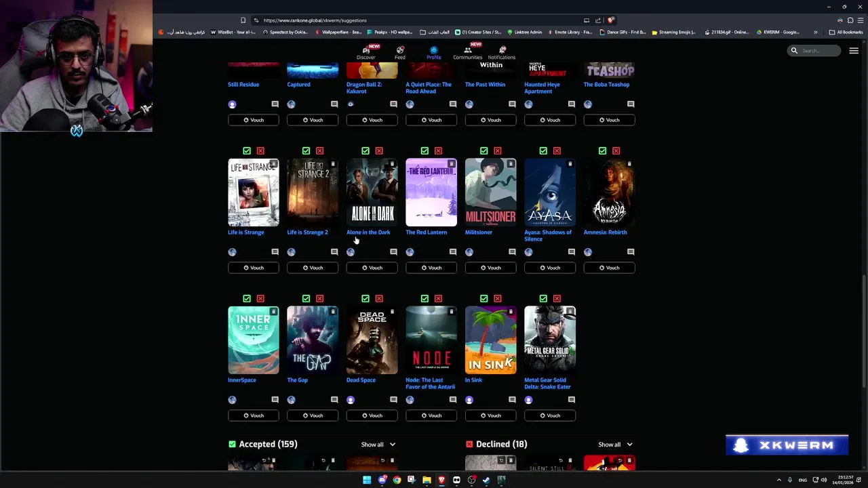
Task: Open comment icon under Life is Strange 2
Action: 334,252
